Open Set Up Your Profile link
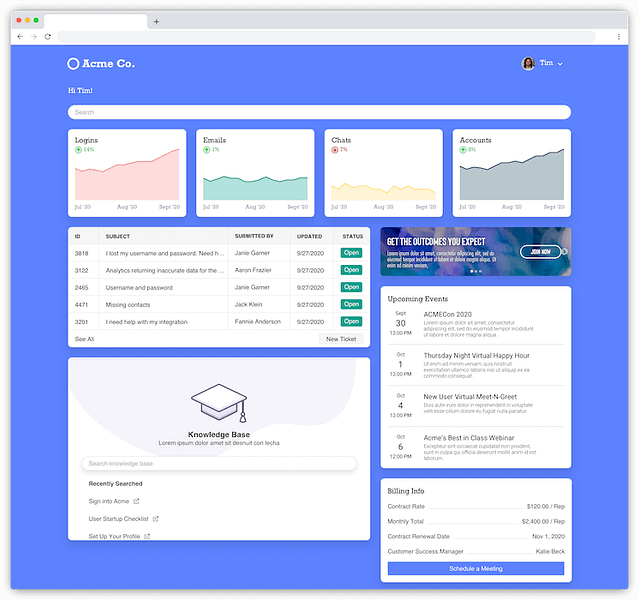Image resolution: width=639 pixels, height=600 pixels. [114, 536]
